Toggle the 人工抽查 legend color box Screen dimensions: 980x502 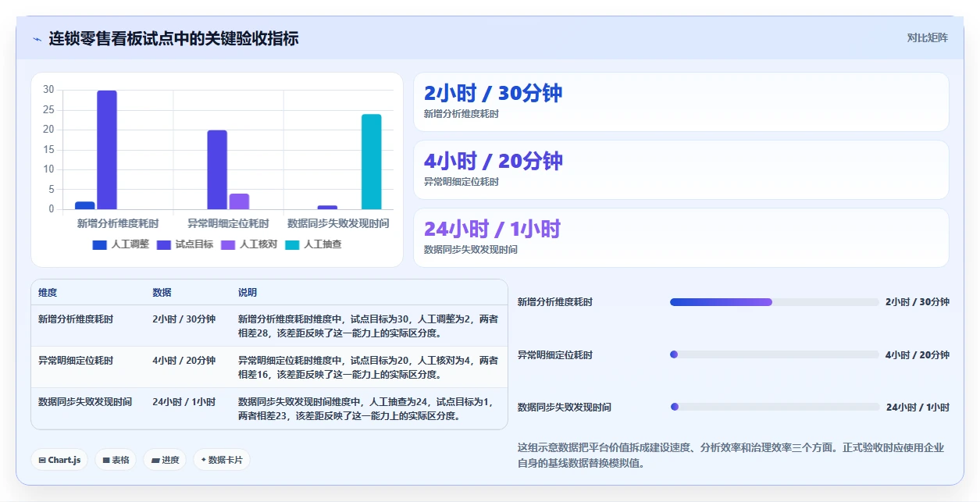coord(292,244)
